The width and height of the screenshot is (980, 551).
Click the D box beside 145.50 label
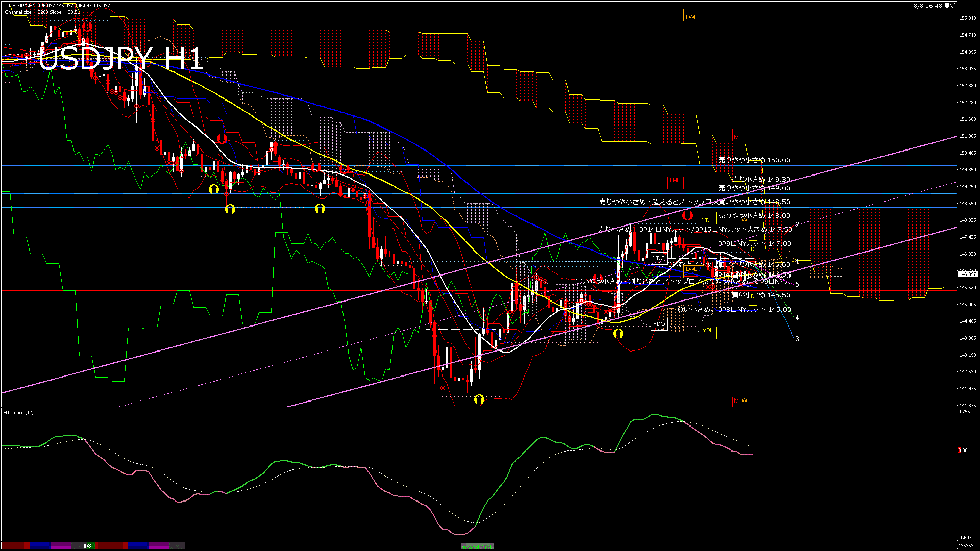coord(752,298)
